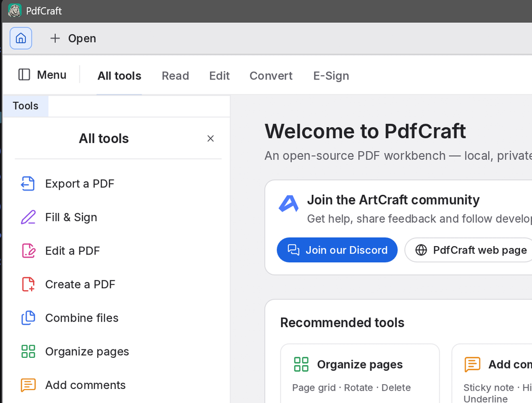Viewport: 532px width, 403px height.
Task: Click the Fill & Sign pen icon
Action: coord(28,217)
